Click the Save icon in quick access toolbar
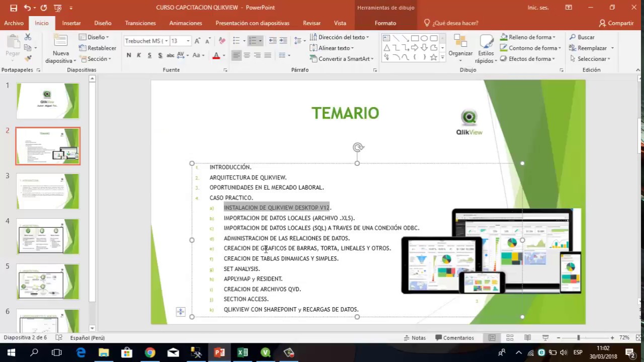This screenshot has height=362, width=644. point(14,8)
